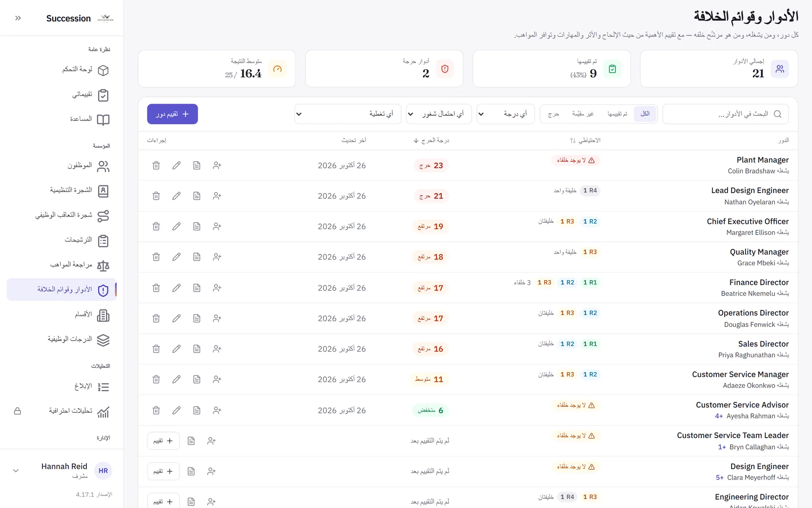The width and height of the screenshot is (812, 508).
Task: Open the أي تغطية dropdown
Action: tap(348, 114)
